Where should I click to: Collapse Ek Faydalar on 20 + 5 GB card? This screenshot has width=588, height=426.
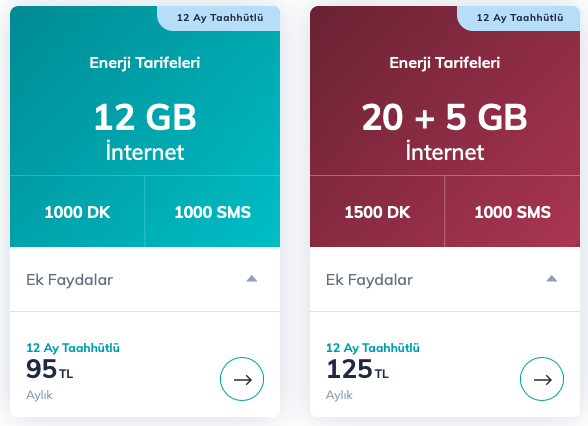[552, 279]
